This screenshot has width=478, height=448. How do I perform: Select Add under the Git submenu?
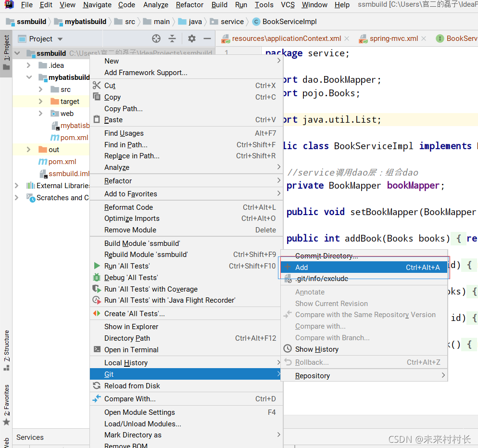click(x=364, y=267)
